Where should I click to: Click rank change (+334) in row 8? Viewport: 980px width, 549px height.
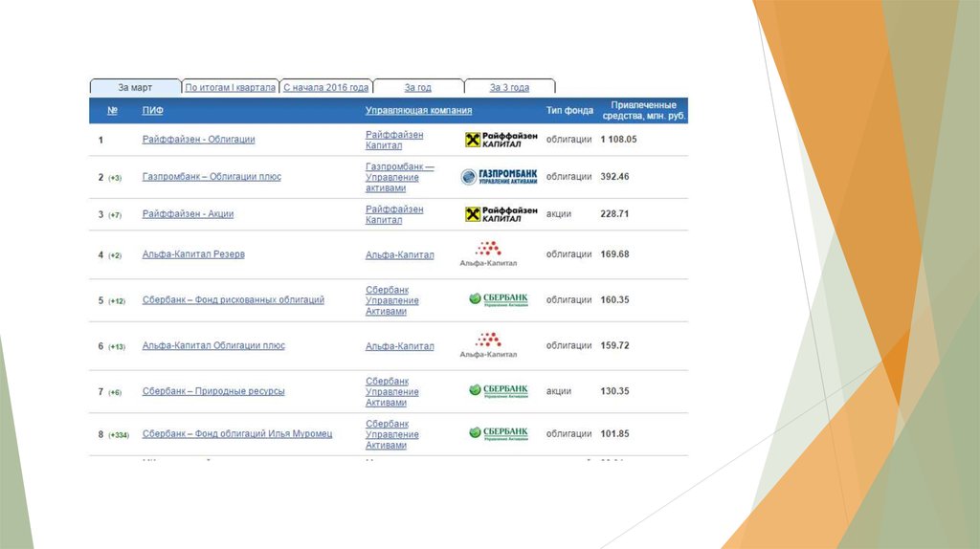pos(119,434)
